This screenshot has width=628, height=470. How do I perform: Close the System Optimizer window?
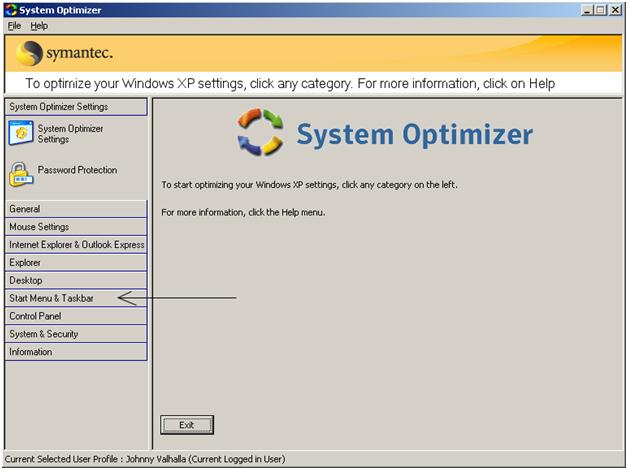(x=615, y=10)
